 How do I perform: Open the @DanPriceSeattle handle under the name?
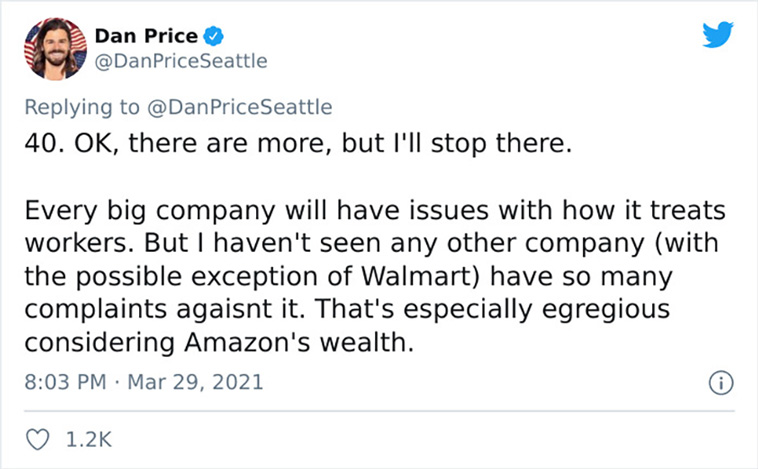[181, 61]
